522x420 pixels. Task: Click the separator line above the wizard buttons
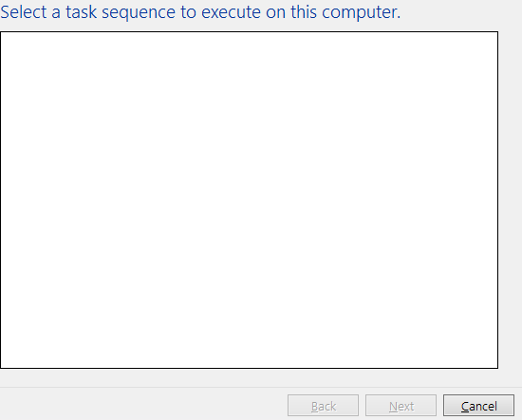point(261,387)
